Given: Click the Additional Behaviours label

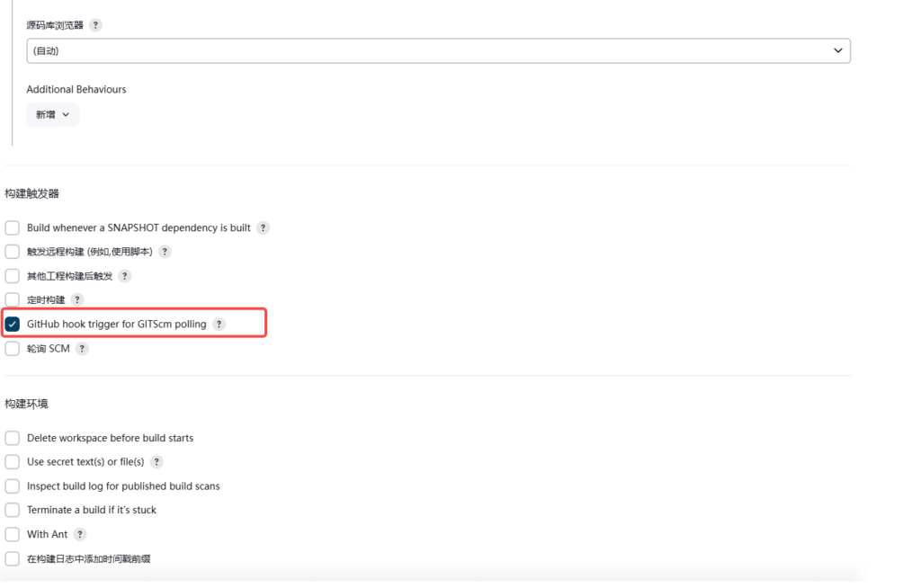Looking at the screenshot, I should 76,89.
